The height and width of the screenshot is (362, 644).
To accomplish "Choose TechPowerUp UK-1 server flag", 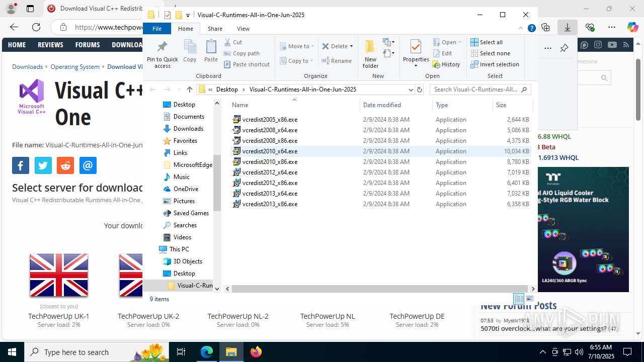I will pos(59,275).
